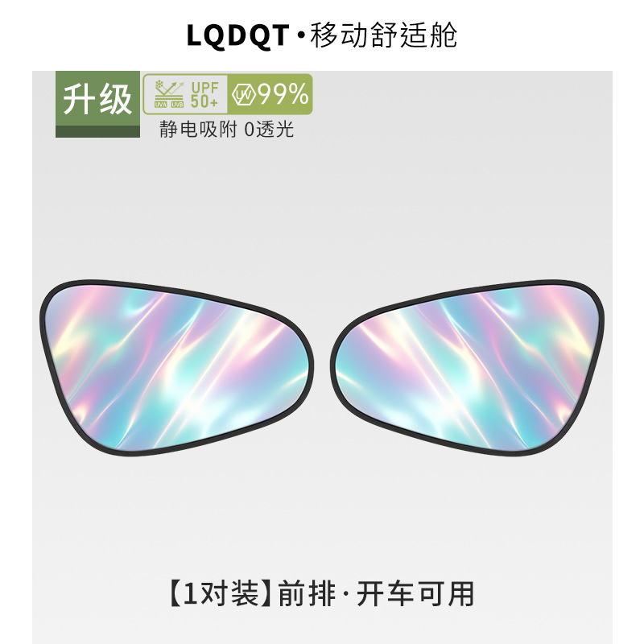Click the 静电吸附 text
This screenshot has width=644, height=644.
[198, 130]
